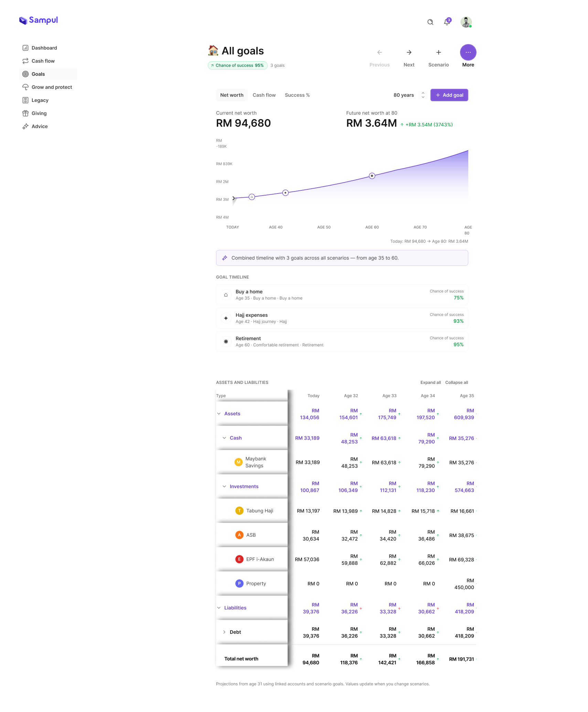The width and height of the screenshot is (588, 712).
Task: Click Future net worth RM 3.64M
Action: [x=372, y=123]
